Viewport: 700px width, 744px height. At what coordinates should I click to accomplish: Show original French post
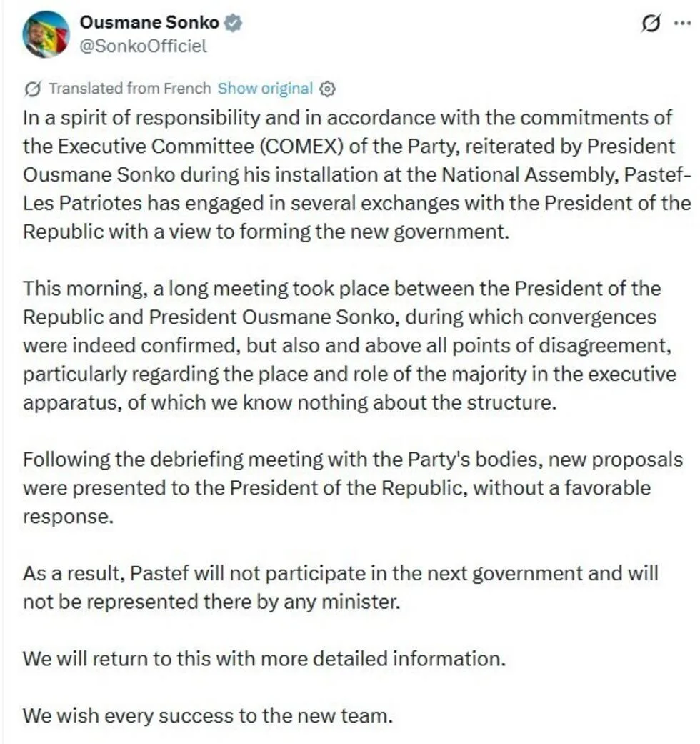click(265, 88)
